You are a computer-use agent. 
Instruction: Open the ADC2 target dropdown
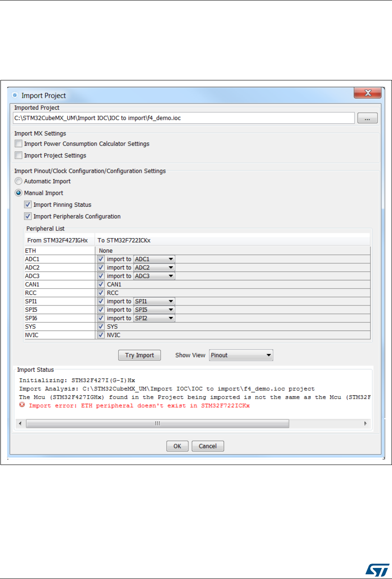(154, 267)
